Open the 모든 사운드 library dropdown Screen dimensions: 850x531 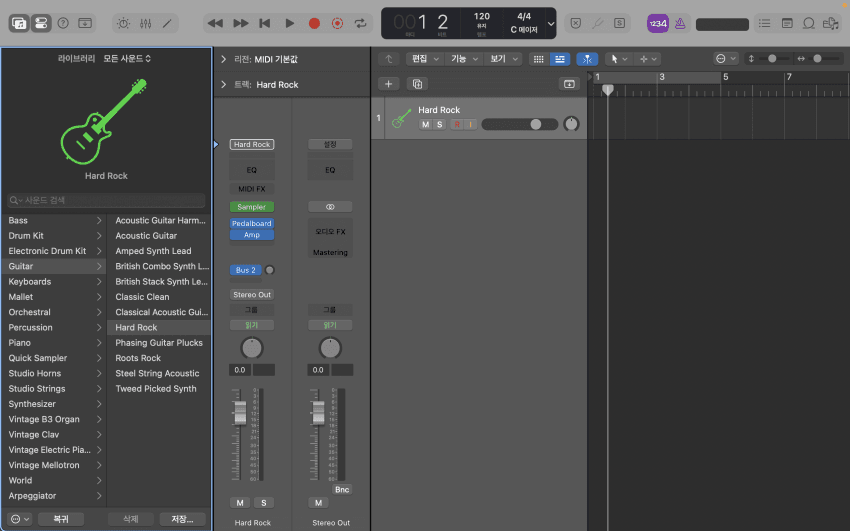pos(128,59)
